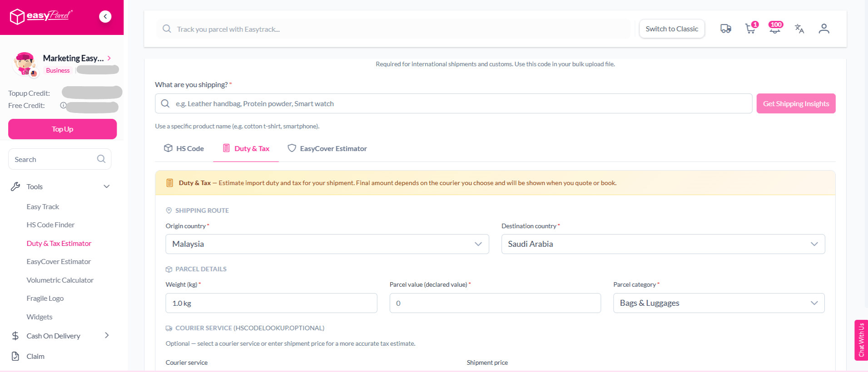Select the Duty & Tax tab
Viewport: 868px width, 372px height.
(246, 148)
